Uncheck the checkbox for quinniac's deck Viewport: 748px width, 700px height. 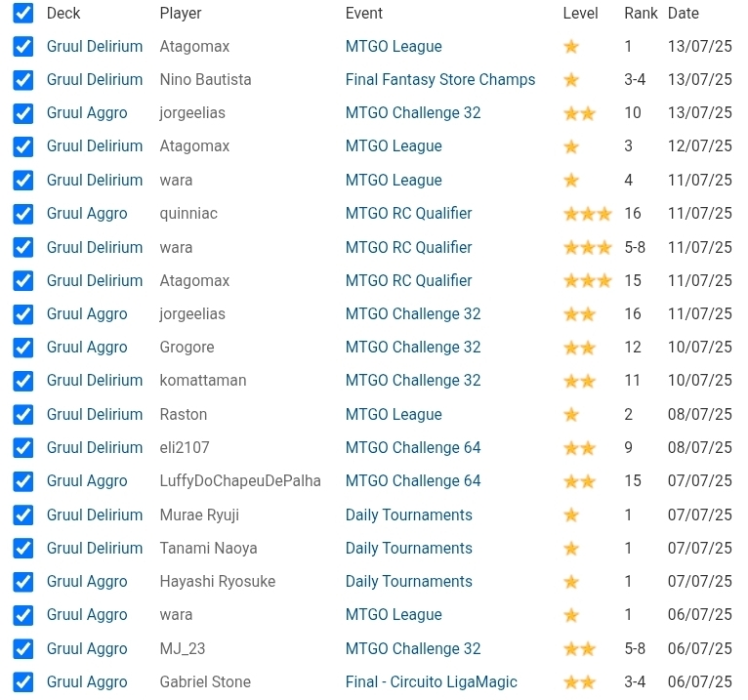click(x=22, y=214)
